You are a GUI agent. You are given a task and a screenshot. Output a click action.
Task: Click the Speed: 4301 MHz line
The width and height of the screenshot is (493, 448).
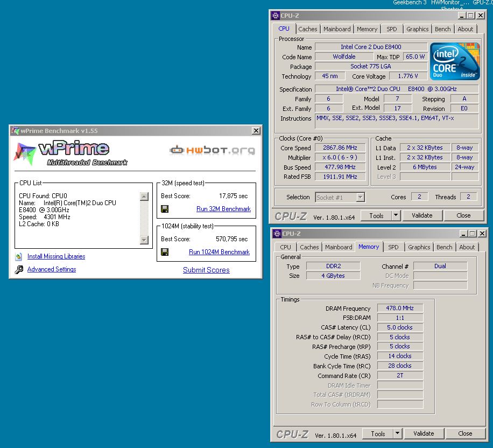(45, 217)
